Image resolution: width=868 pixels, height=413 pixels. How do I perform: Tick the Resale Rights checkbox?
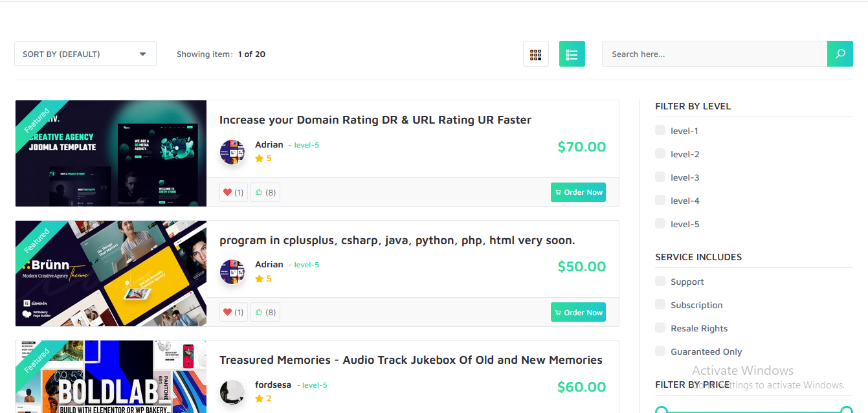coord(660,328)
